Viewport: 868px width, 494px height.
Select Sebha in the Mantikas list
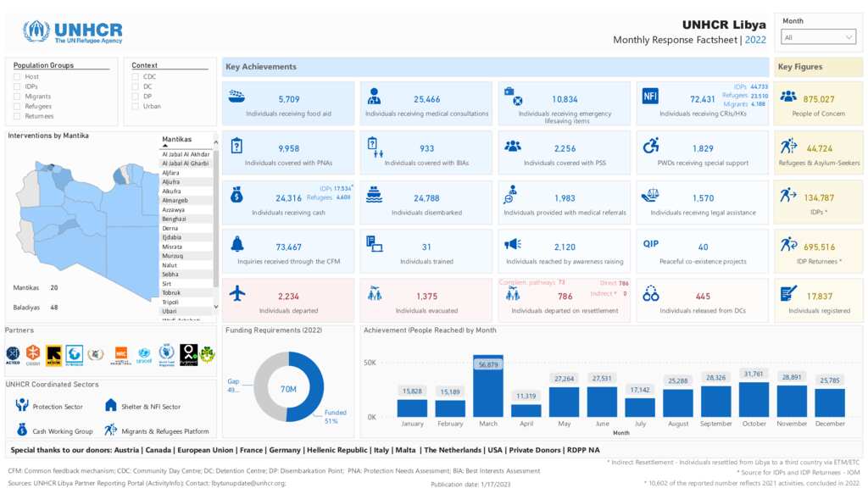[186, 275]
